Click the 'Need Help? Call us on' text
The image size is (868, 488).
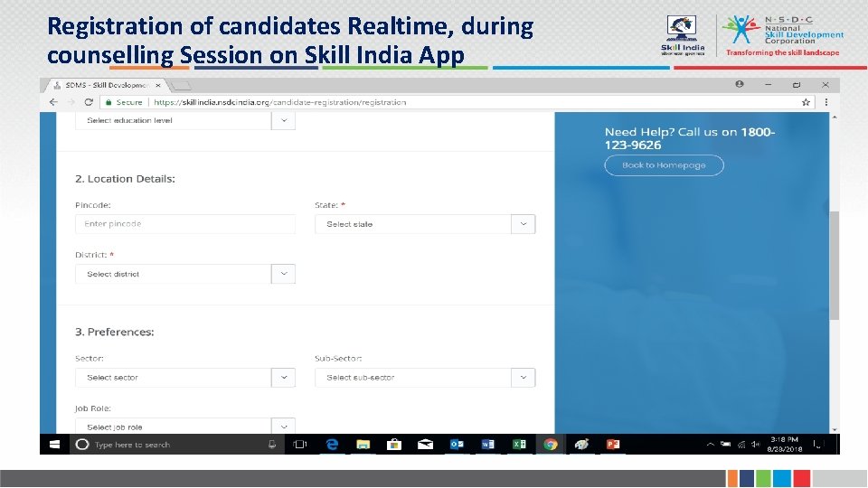point(671,132)
